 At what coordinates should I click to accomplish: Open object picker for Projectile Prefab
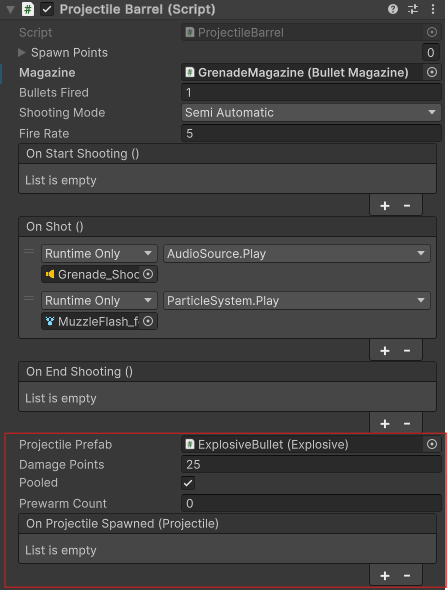click(x=432, y=444)
